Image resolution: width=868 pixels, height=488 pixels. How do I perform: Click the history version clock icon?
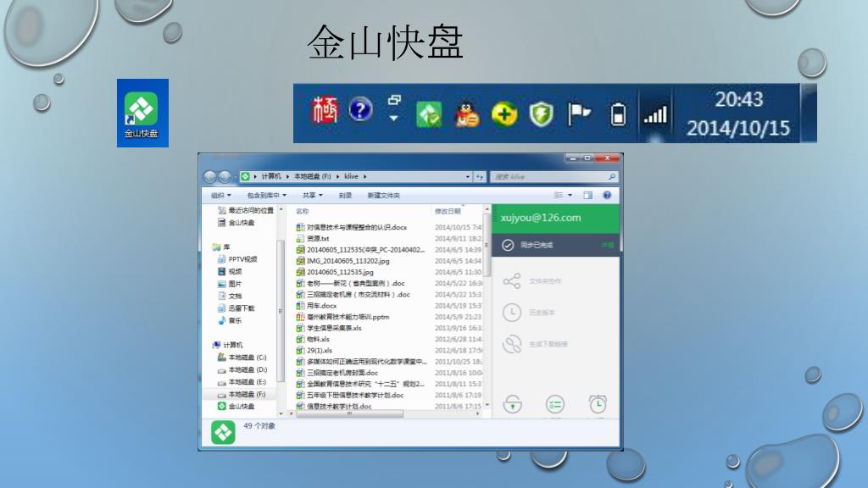point(511,313)
